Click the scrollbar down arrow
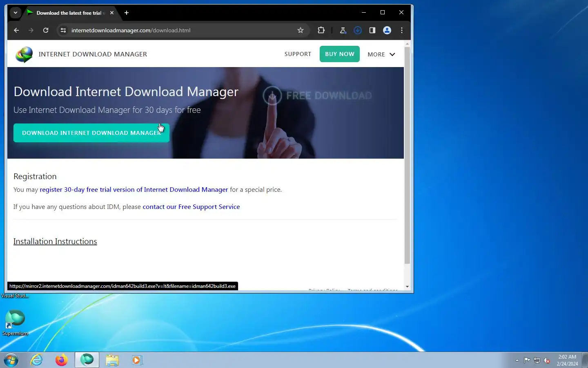Image resolution: width=588 pixels, height=368 pixels. tap(407, 287)
